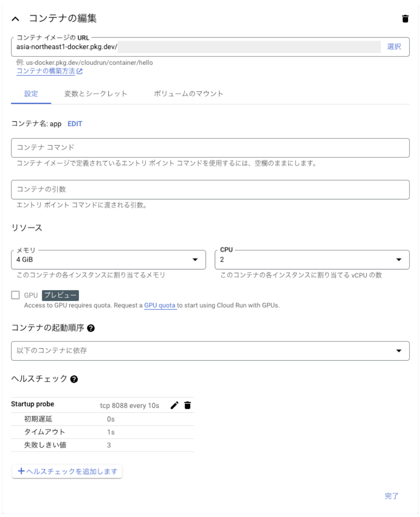420x517 pixels.
Task: Click external link icon next to コンテナの構築方法
Action: (79, 71)
